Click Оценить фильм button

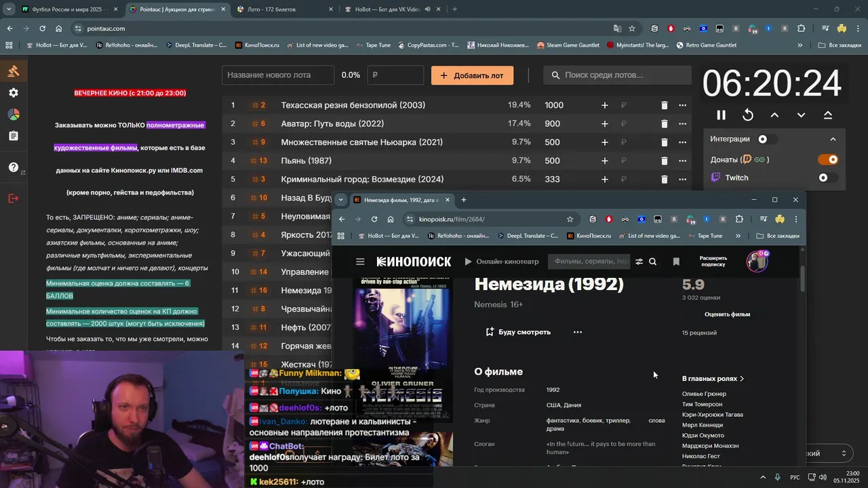click(x=727, y=314)
